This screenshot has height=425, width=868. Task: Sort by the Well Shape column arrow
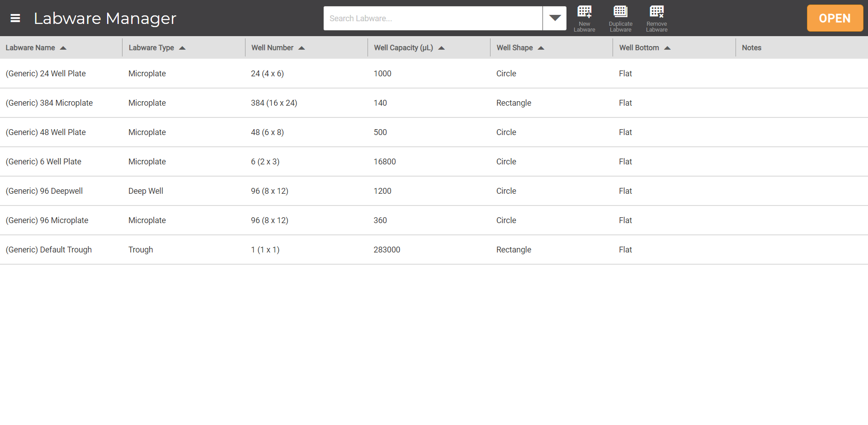pos(541,47)
